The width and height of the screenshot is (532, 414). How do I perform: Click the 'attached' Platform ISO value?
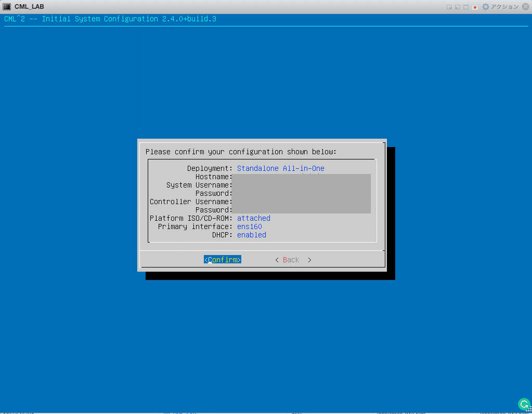pyautogui.click(x=253, y=218)
